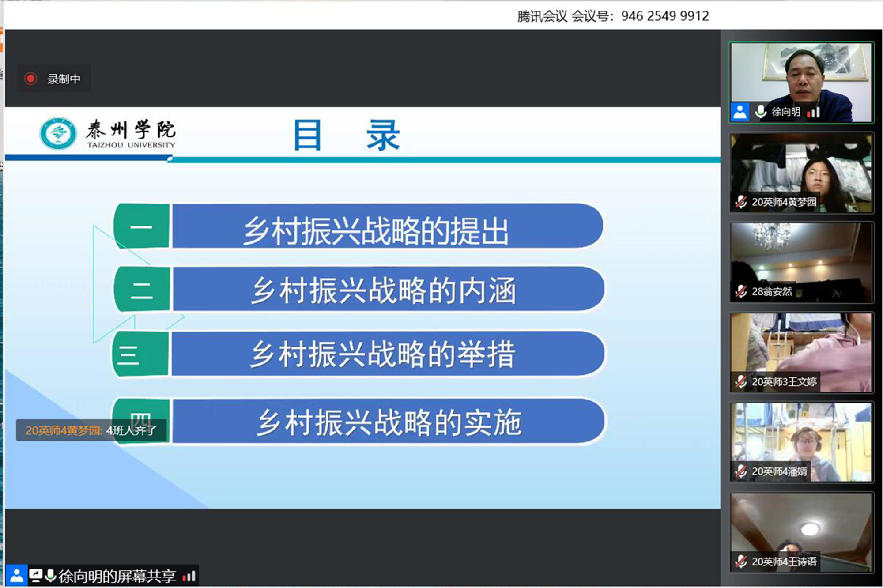Viewport: 883px width, 588px height.
Task: Click the 乡村振兴战略的举措 slide item
Action: pyautogui.click(x=382, y=354)
